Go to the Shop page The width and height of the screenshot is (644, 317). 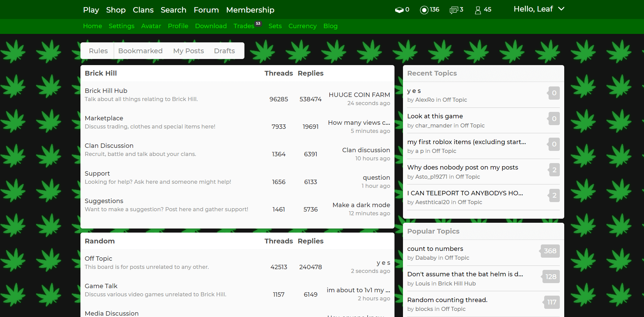click(116, 10)
